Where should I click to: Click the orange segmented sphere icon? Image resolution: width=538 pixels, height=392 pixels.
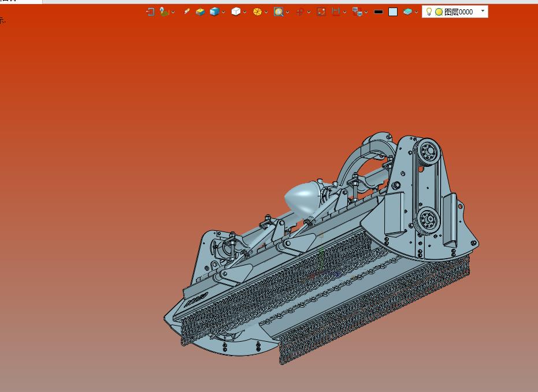point(257,12)
